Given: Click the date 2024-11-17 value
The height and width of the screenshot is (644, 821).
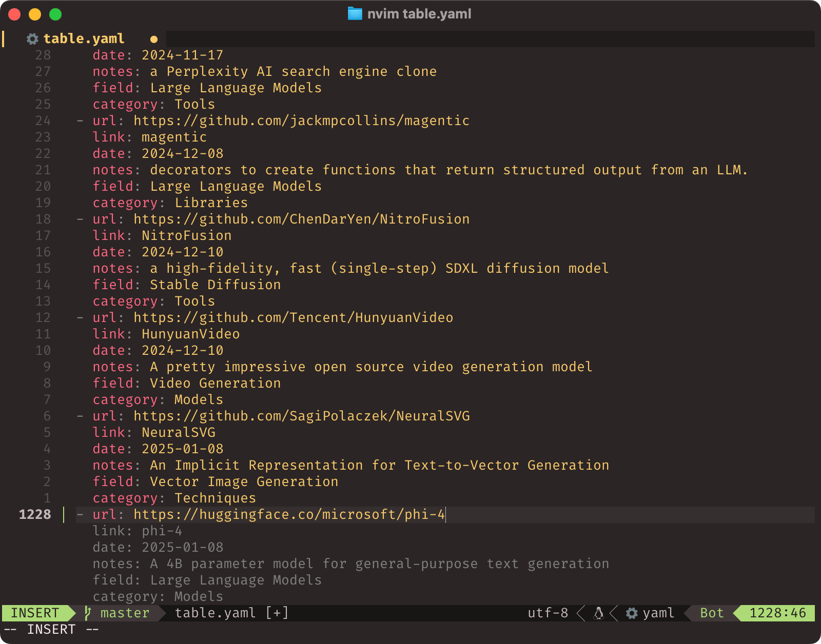Looking at the screenshot, I should (182, 55).
